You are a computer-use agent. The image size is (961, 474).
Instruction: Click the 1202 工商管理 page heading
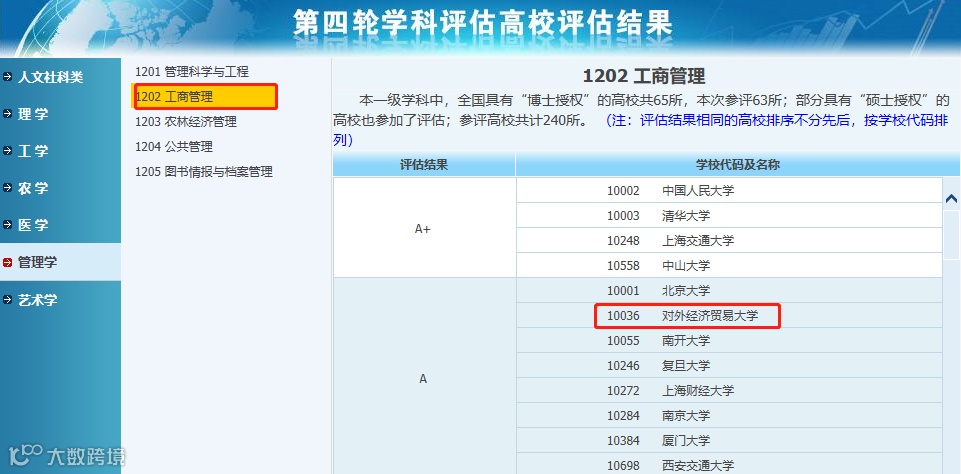click(x=644, y=76)
